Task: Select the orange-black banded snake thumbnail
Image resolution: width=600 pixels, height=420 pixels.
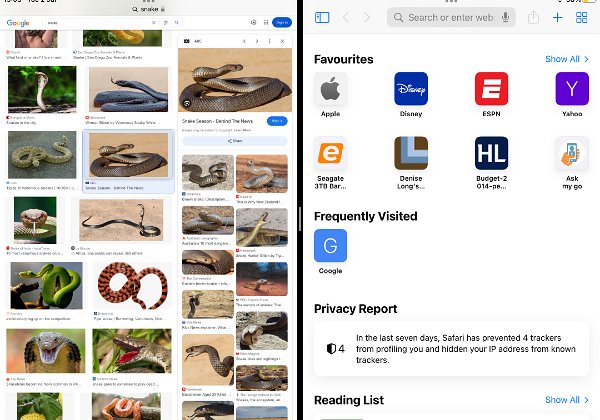Action: [x=132, y=286]
